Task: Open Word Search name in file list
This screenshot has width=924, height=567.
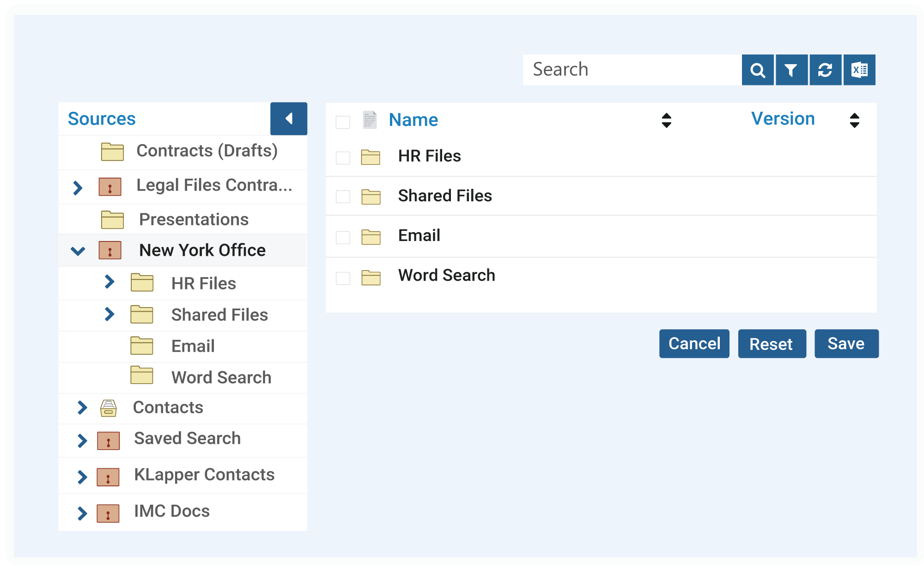Action: pyautogui.click(x=447, y=275)
